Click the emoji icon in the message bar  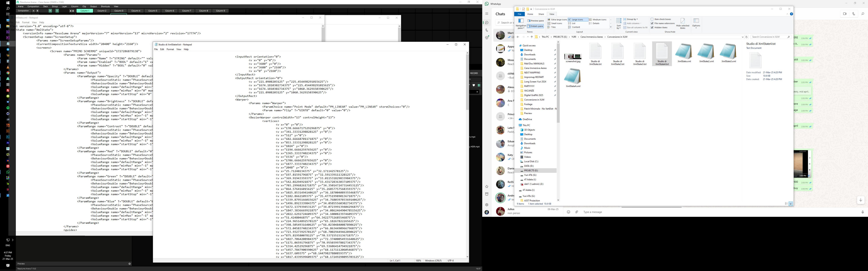click(x=569, y=212)
